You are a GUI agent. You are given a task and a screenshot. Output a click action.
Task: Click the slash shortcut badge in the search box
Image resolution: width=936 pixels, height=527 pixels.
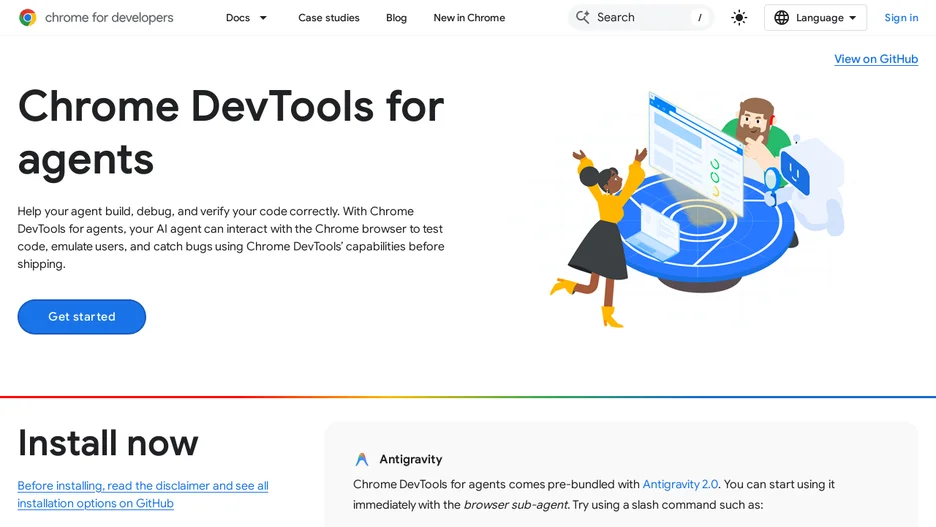(x=700, y=18)
